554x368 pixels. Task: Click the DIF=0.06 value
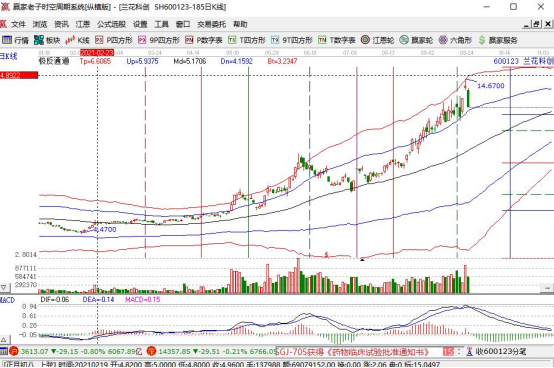tap(55, 299)
